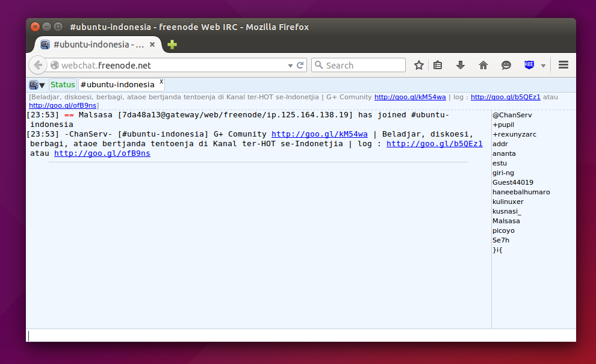Open a new tab with the green plus
Screen dimensions: 596x364
(172, 45)
